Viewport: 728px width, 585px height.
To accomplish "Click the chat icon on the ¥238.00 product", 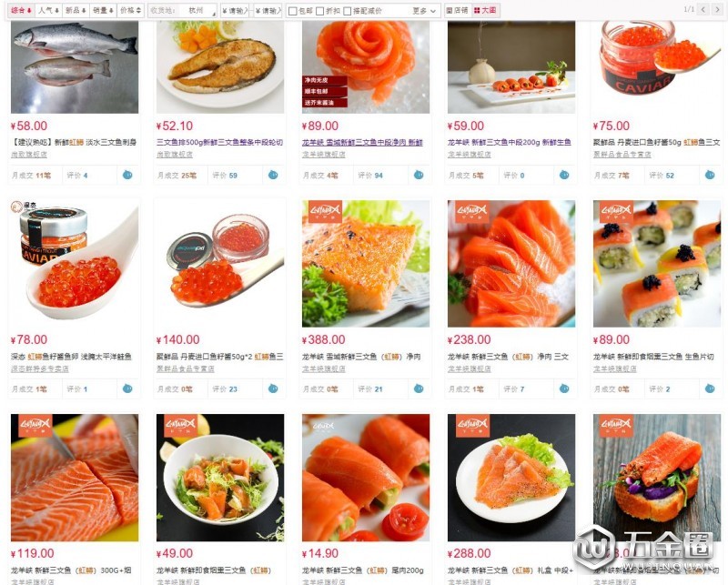I will 564,388.
